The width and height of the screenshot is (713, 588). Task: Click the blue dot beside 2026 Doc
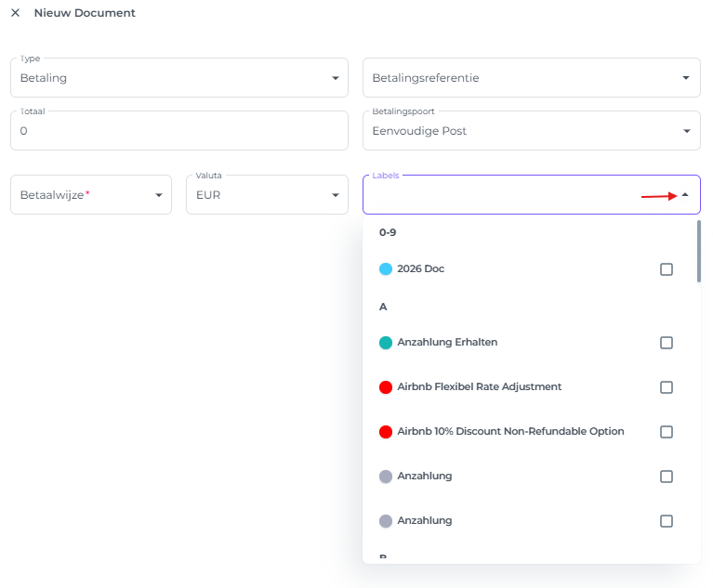click(x=386, y=269)
